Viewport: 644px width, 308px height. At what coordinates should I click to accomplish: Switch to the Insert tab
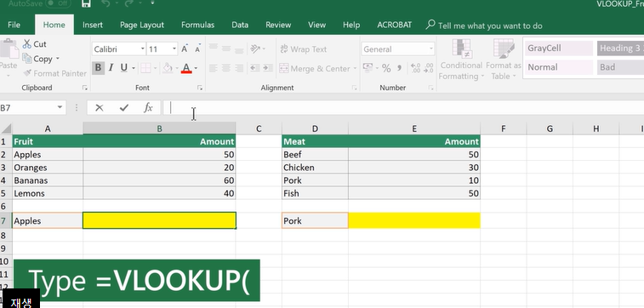pos(93,25)
